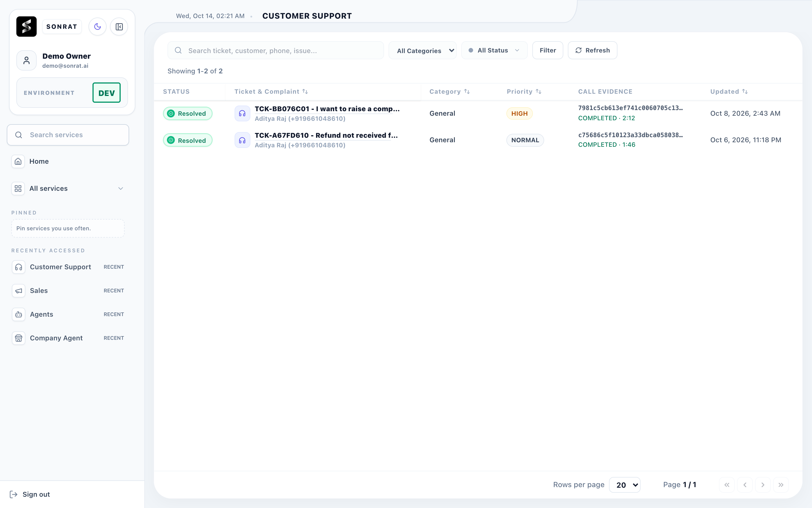Screen dimensions: 812x508
Task: Click Resolved status badge for TCK-BB076C01
Action: [x=187, y=113]
